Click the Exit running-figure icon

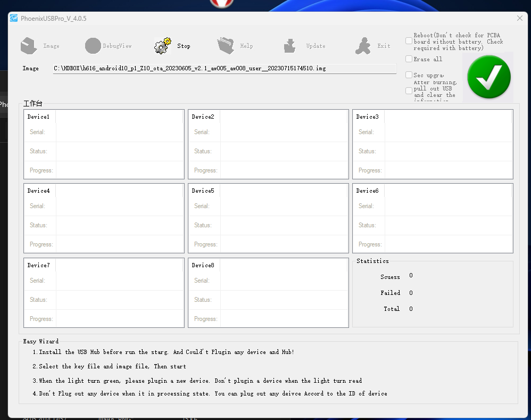click(x=363, y=46)
